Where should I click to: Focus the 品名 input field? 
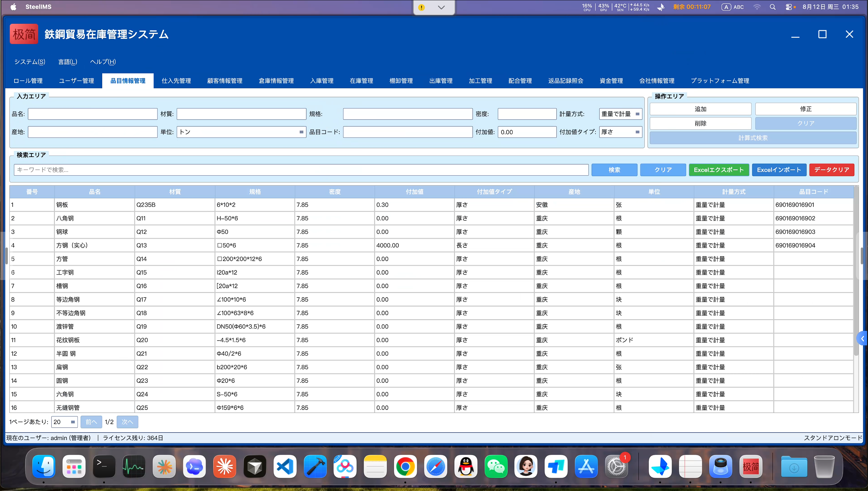(93, 114)
